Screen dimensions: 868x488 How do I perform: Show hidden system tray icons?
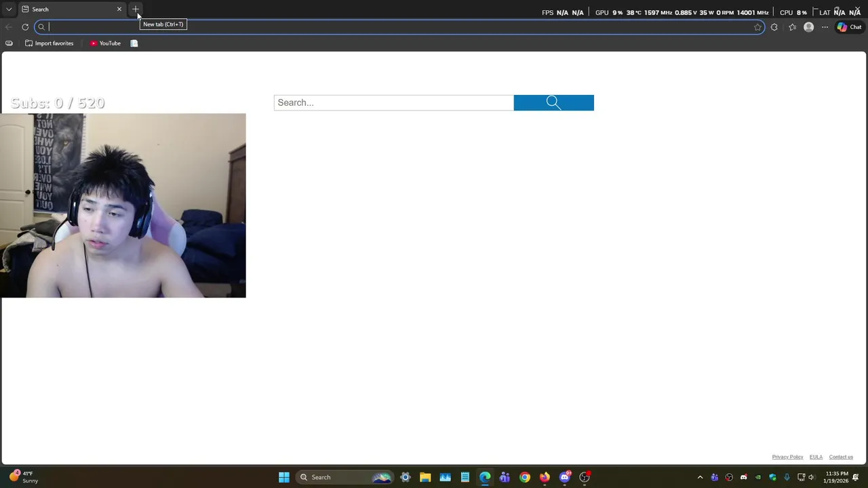701,477
